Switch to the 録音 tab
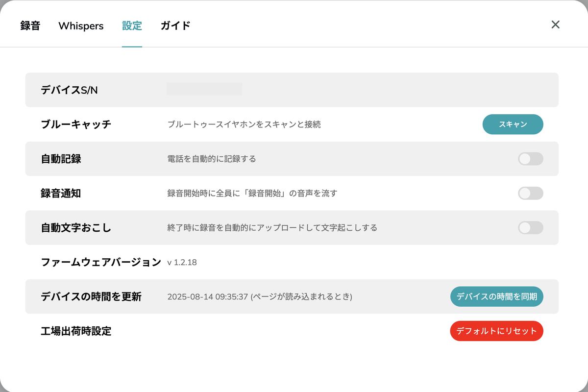This screenshot has height=392, width=588. pos(30,25)
